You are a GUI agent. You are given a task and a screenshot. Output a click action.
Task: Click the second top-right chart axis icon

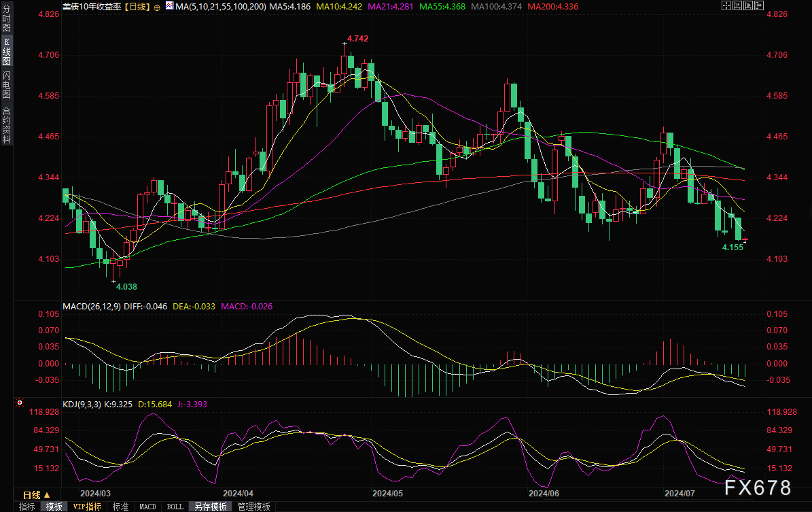click(739, 6)
